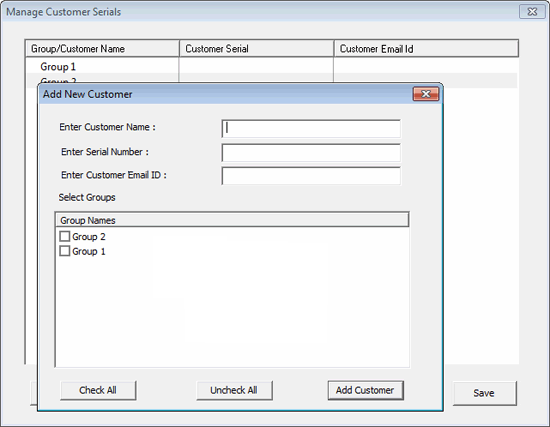Click the Group Names list header
Screen dimensions: 550x427
point(232,220)
